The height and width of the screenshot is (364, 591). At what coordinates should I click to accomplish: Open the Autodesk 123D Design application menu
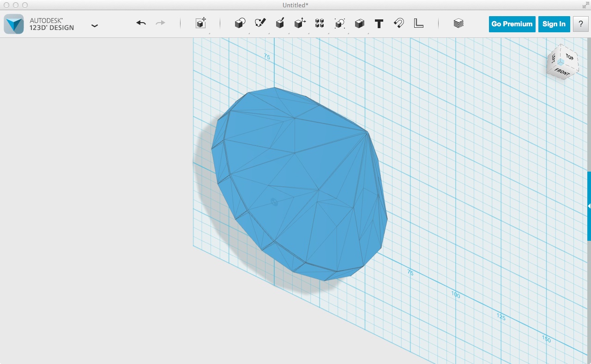tap(95, 26)
